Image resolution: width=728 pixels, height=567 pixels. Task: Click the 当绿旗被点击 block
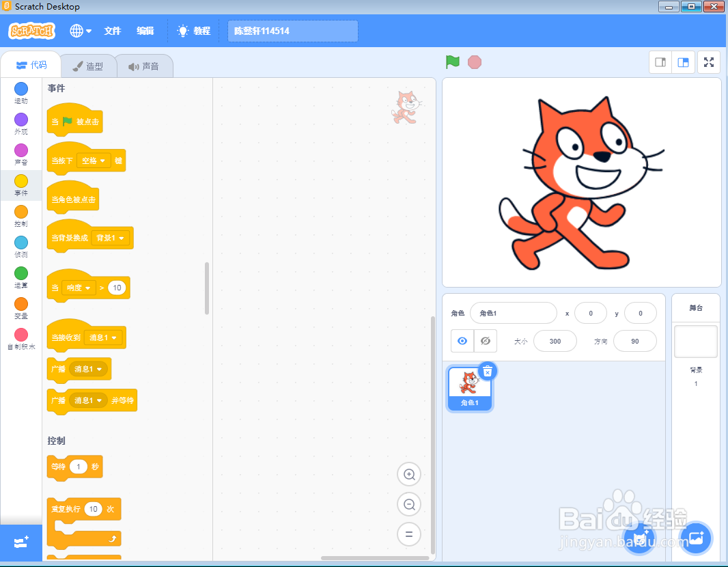(x=74, y=121)
